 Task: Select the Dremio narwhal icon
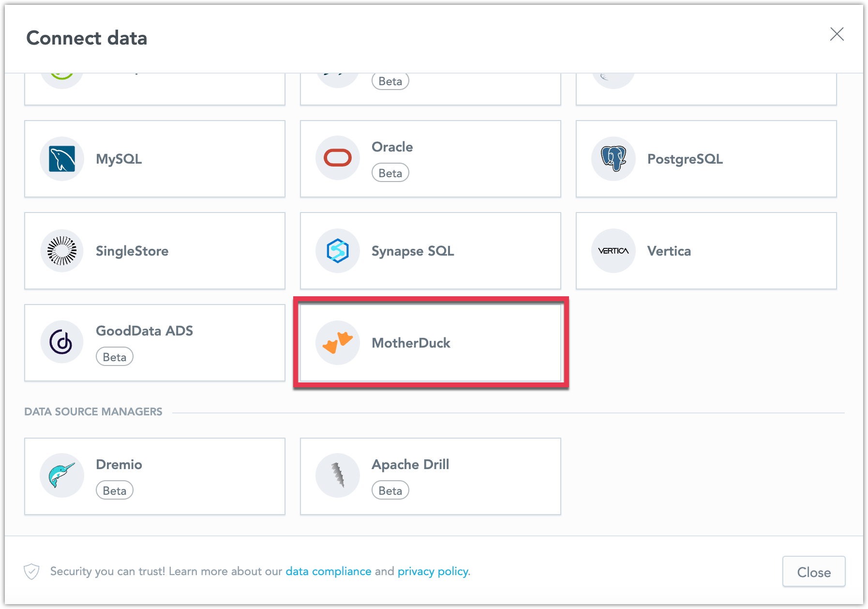coord(62,475)
